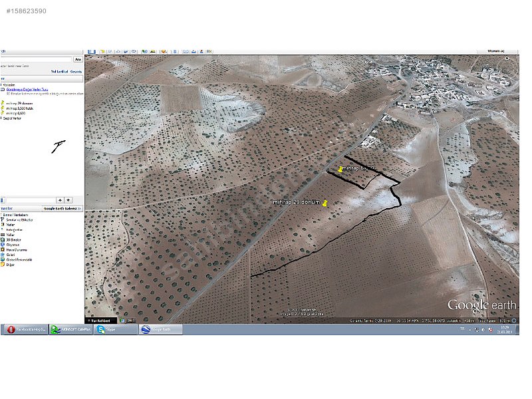Screen dimensions: 532x399
Task: Select Geçici Yerler folder in Places
Action: [x=12, y=118]
